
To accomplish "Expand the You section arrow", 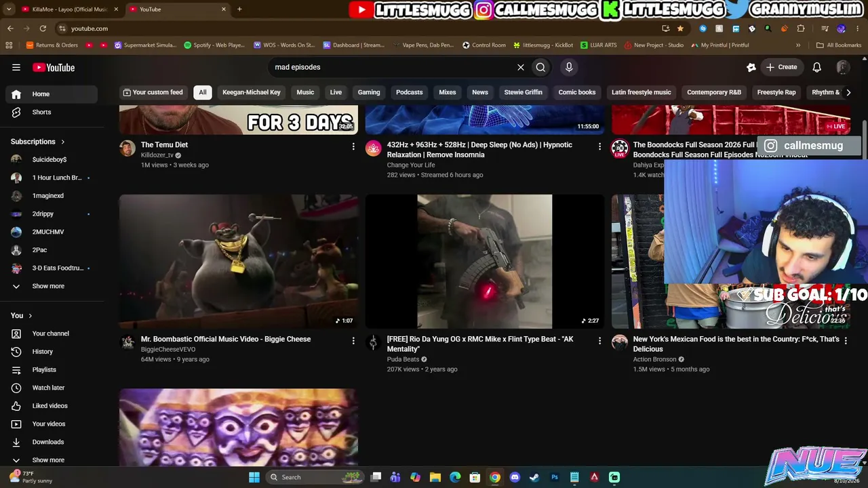I will [30, 315].
